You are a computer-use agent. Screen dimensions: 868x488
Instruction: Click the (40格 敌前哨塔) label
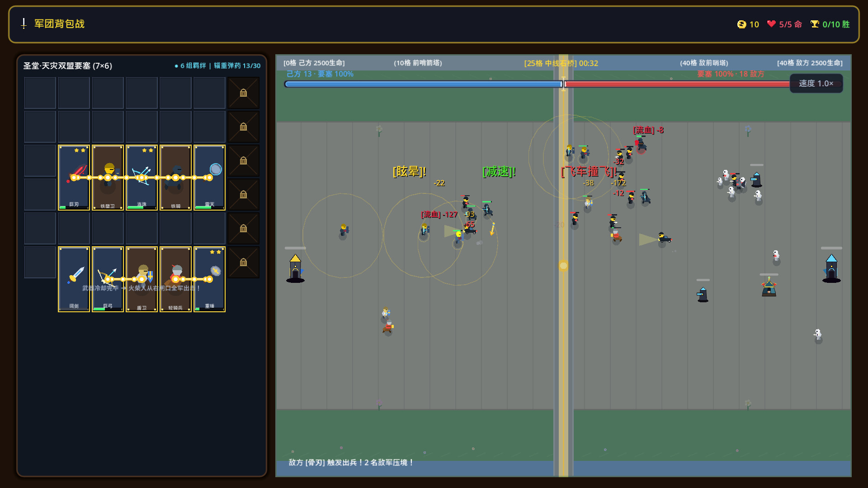pyautogui.click(x=704, y=63)
